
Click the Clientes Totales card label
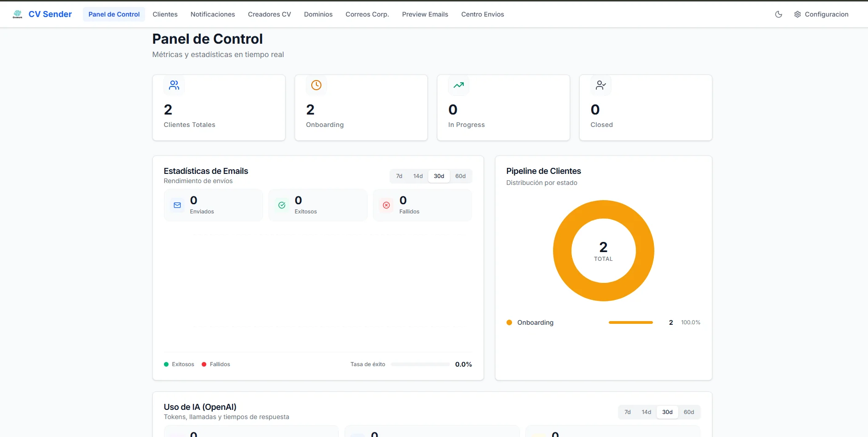[189, 125]
